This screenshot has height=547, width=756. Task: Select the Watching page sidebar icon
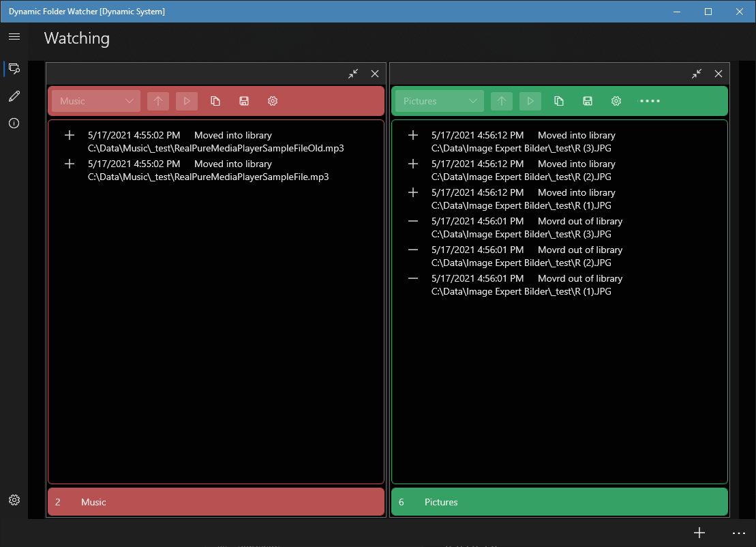tap(14, 69)
